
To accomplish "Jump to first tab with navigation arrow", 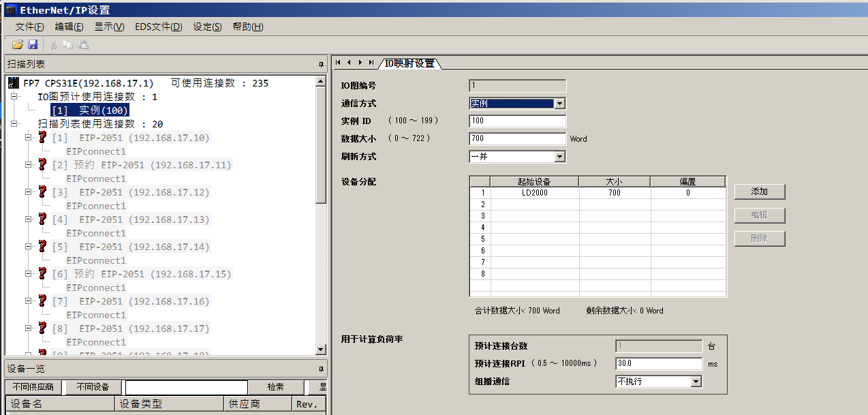I will point(339,63).
